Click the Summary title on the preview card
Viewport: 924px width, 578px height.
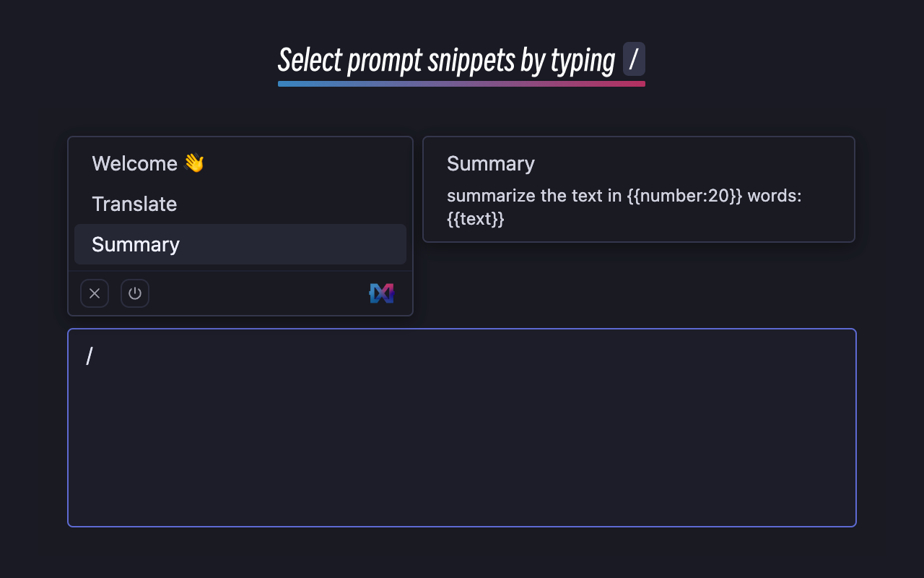490,163
